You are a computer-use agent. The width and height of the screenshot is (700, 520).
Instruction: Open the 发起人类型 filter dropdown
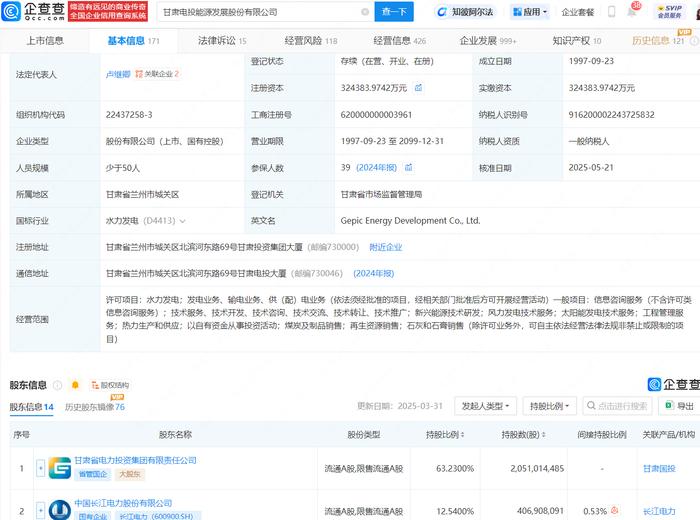click(485, 406)
